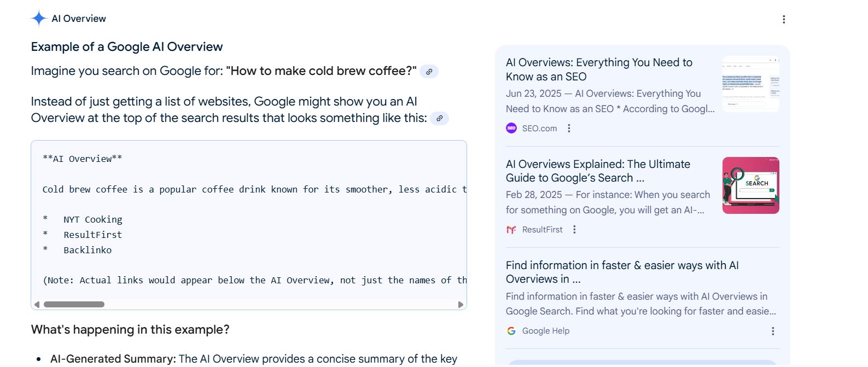
Task: Click the Google Help source name
Action: [545, 331]
